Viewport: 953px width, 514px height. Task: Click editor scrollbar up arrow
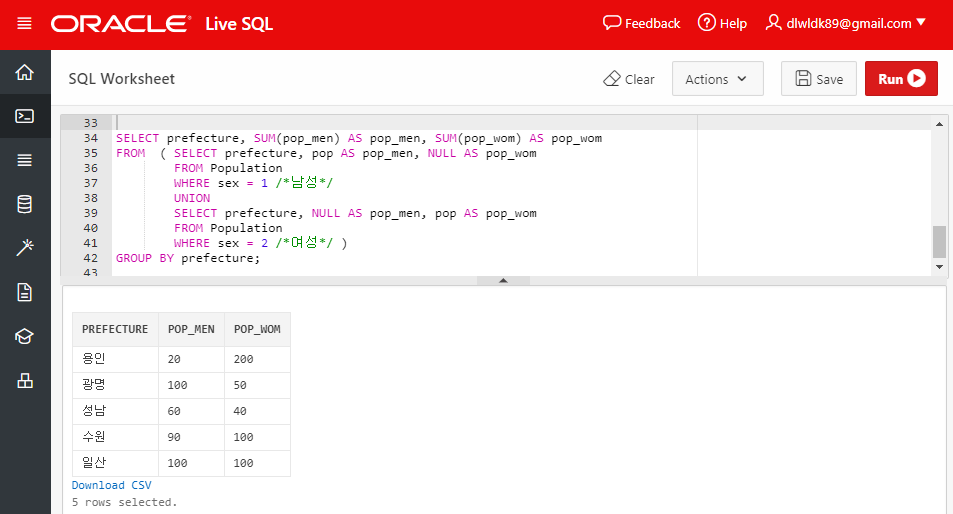[939, 124]
